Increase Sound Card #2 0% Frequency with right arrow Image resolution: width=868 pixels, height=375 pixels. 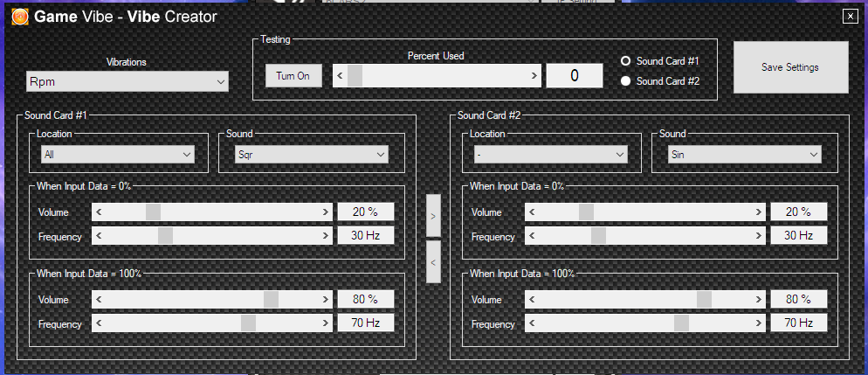click(x=759, y=235)
